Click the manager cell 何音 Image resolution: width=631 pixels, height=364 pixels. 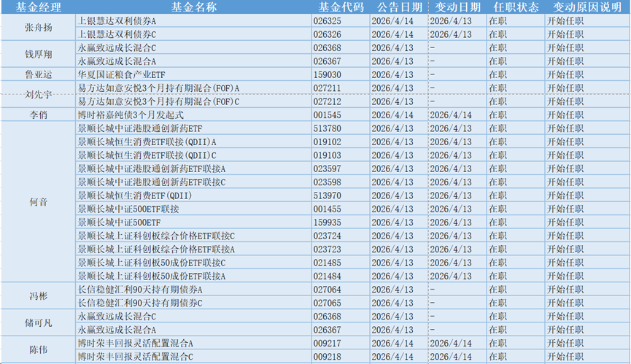click(38, 202)
